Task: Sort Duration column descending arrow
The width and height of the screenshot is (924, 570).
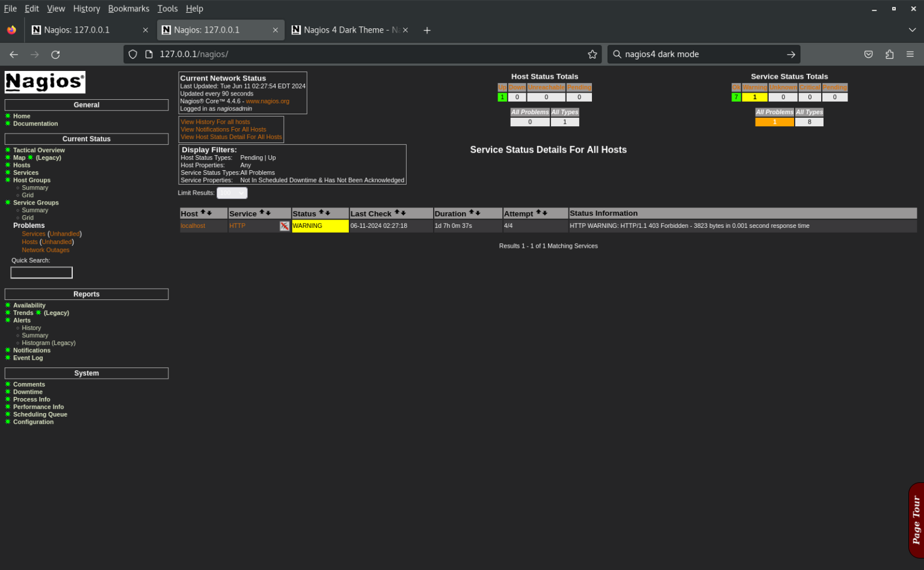Action: [478, 213]
